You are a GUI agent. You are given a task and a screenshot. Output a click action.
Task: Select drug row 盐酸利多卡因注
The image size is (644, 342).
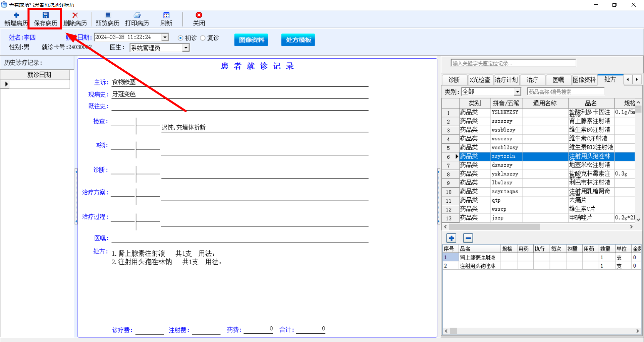pyautogui.click(x=538, y=113)
